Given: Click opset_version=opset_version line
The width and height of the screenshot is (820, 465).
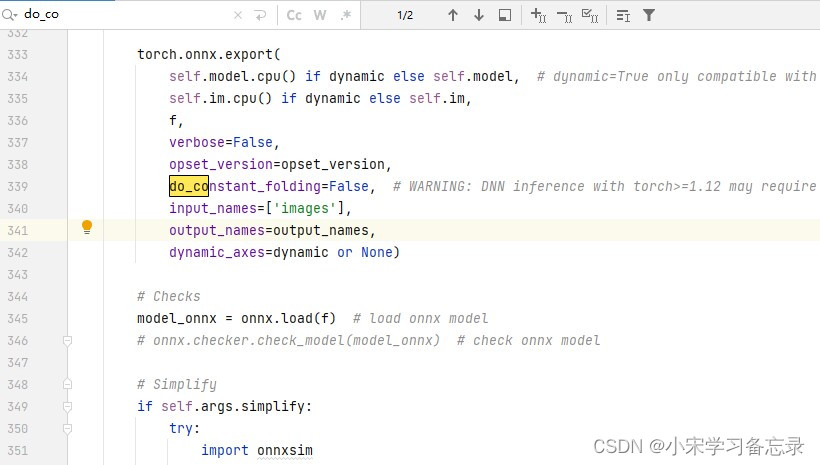Looking at the screenshot, I should point(280,164).
